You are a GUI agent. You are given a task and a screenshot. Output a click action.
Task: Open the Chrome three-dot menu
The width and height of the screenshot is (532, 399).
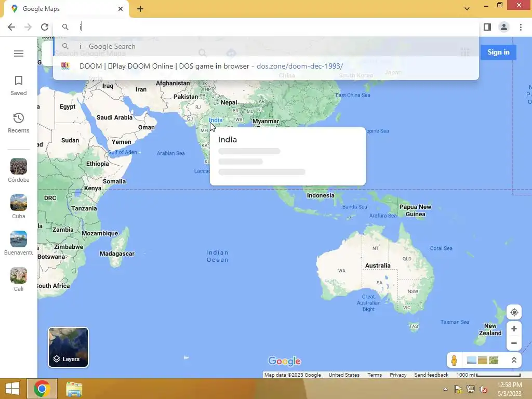tap(521, 27)
